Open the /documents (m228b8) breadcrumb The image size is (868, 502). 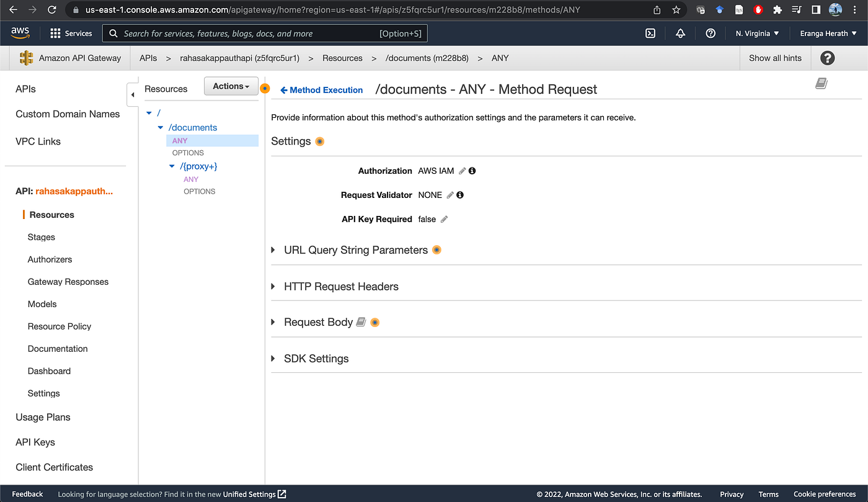427,58
